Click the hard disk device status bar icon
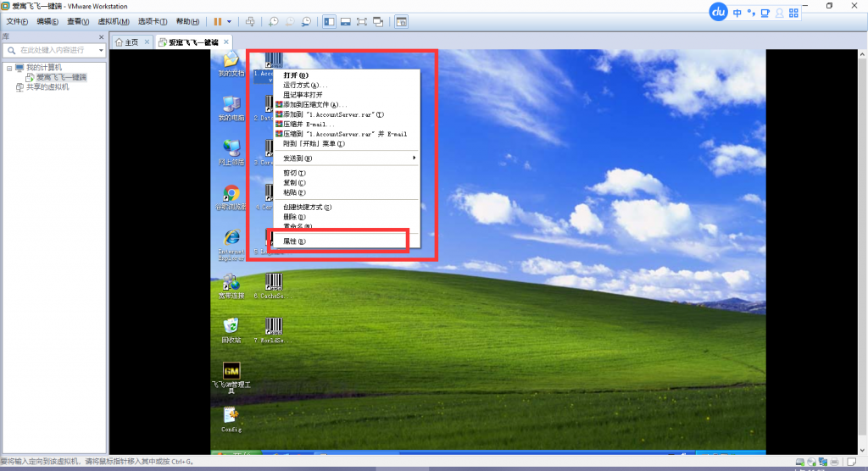Image resolution: width=868 pixels, height=471 pixels. click(x=800, y=463)
